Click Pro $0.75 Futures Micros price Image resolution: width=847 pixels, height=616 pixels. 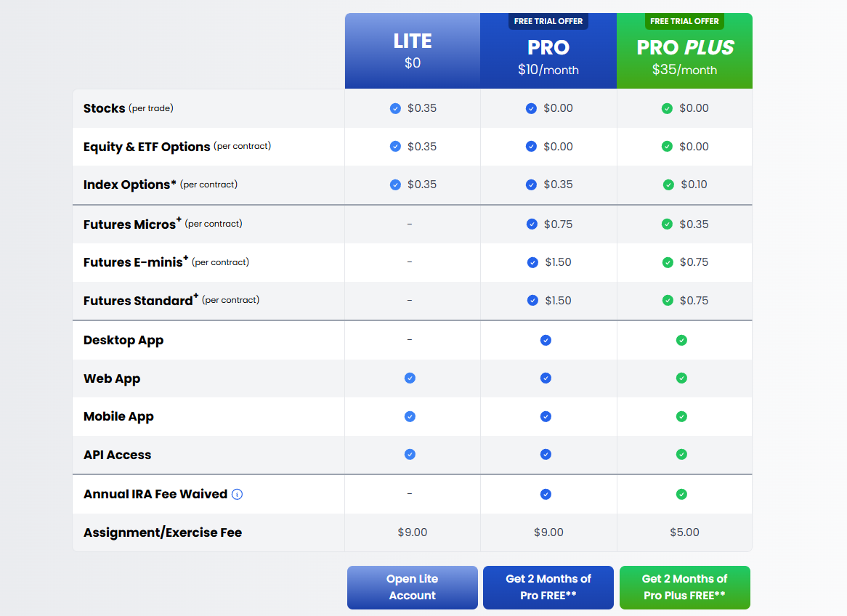coord(558,224)
